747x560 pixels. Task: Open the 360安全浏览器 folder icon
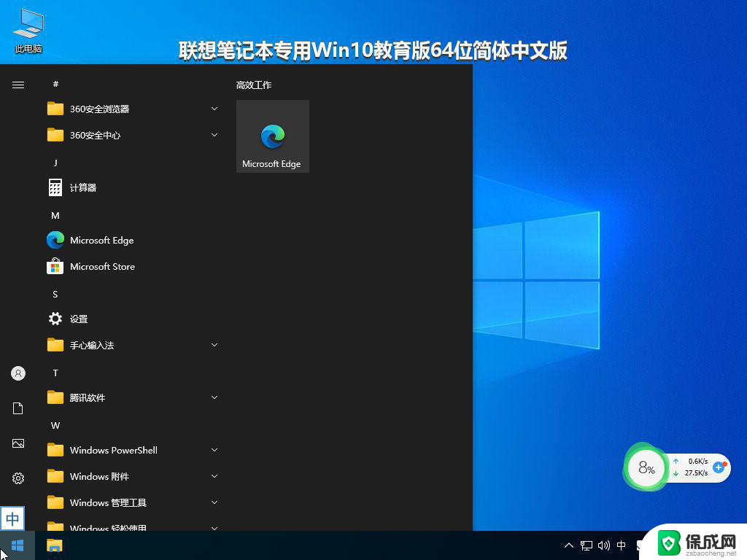[55, 109]
